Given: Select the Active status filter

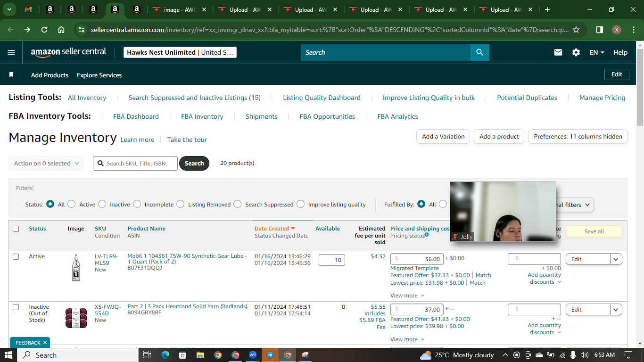Looking at the screenshot, I should point(72,204).
